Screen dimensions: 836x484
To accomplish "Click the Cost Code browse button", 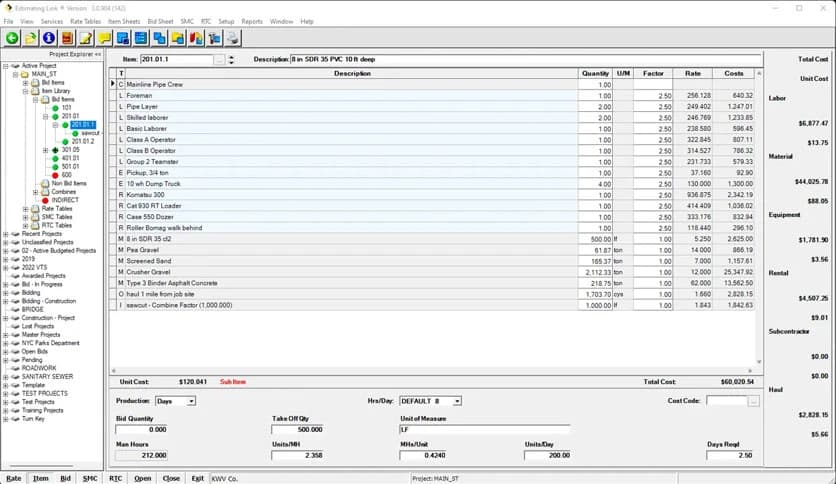I will [753, 401].
